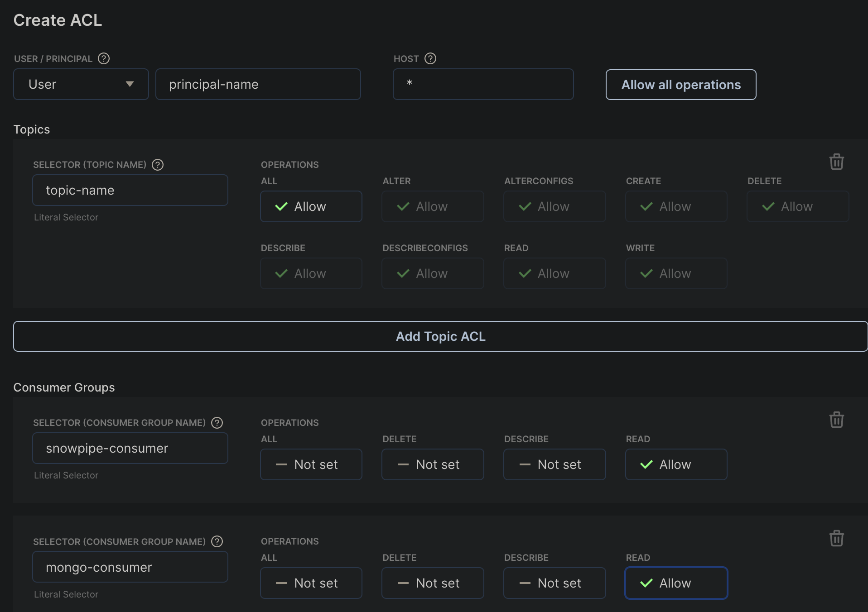Open snowpipe-consumer DELETE operation Not set selector
This screenshot has width=868, height=612.
433,464
